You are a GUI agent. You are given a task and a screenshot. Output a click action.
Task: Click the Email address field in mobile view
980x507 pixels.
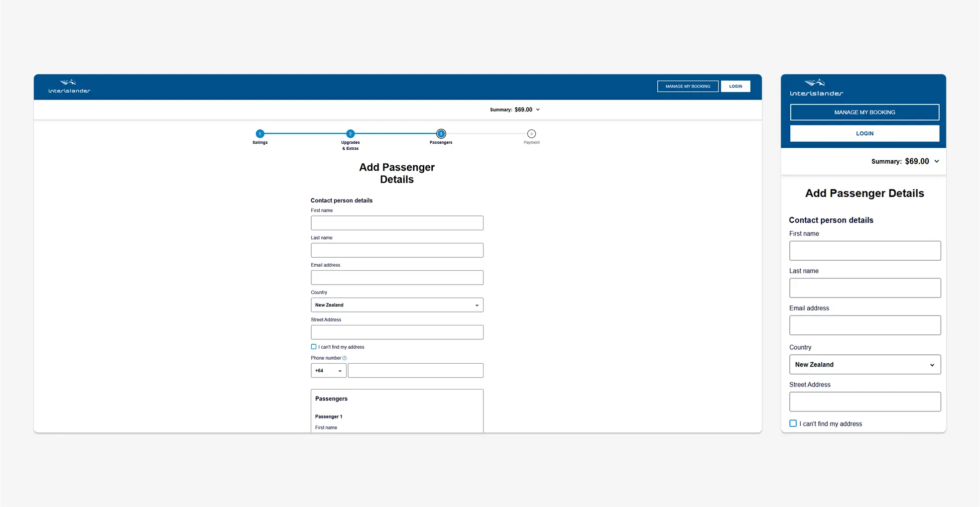[x=865, y=325]
